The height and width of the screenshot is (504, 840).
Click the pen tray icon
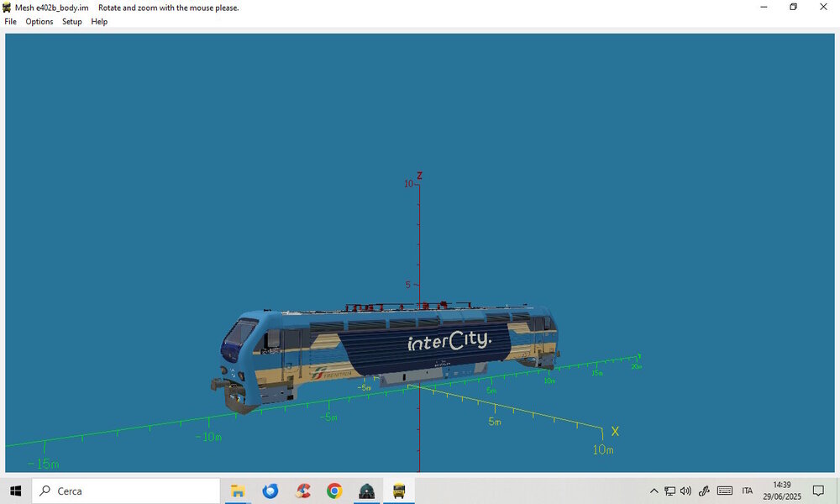pyautogui.click(x=704, y=491)
